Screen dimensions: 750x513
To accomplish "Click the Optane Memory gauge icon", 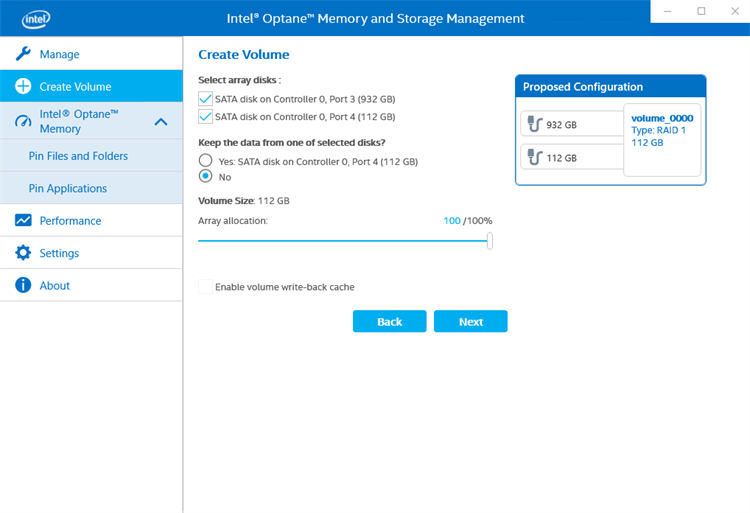I will 23,122.
